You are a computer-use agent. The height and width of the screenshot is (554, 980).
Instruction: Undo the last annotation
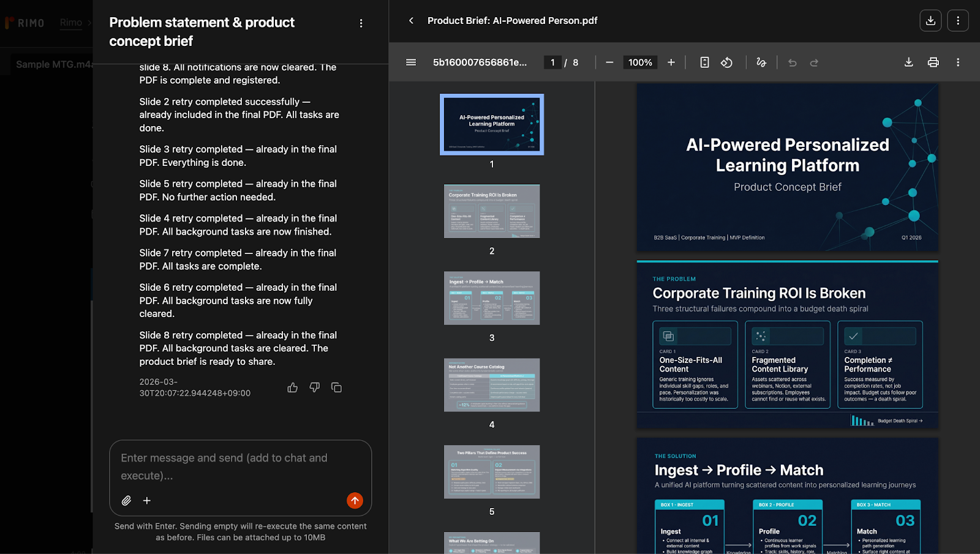(792, 62)
